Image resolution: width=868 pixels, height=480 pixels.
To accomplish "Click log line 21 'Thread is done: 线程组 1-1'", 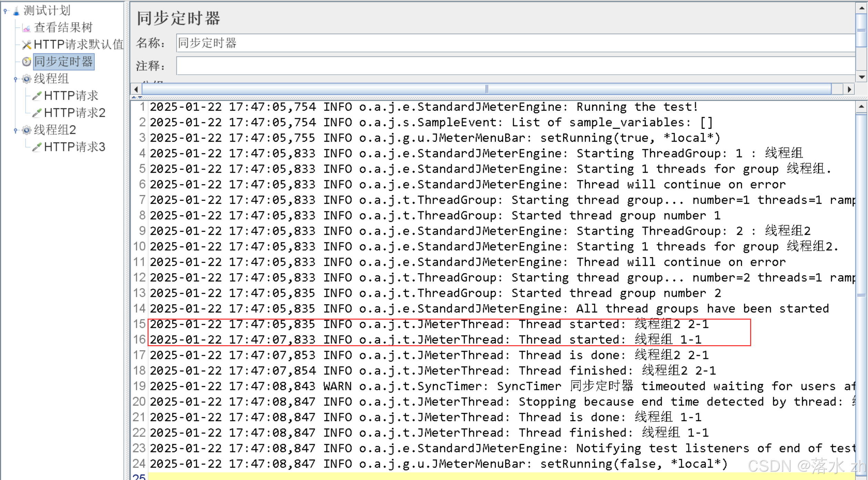I will [x=426, y=417].
